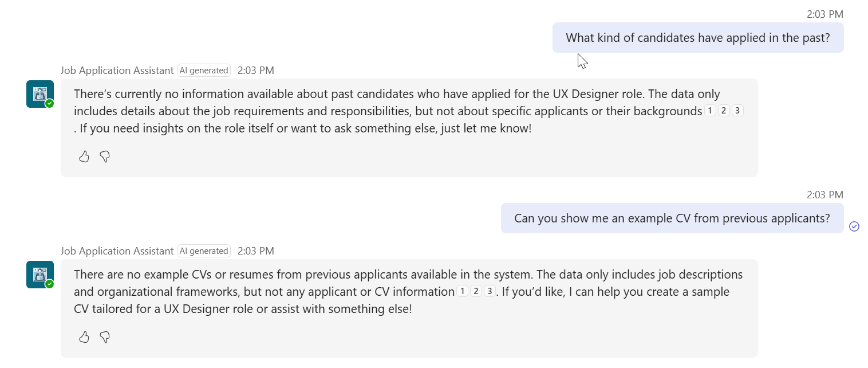The width and height of the screenshot is (868, 368).
Task: Click the seen checkmark next to the CV question
Action: pyautogui.click(x=854, y=226)
